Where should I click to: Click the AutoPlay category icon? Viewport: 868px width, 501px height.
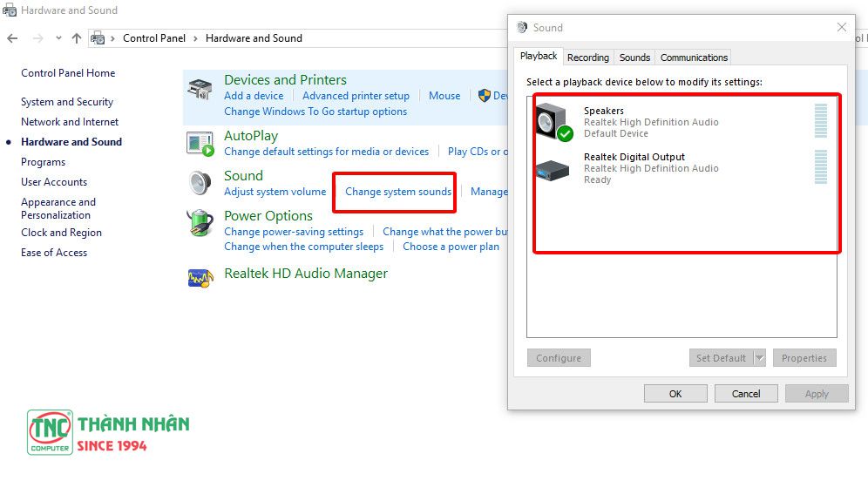point(200,144)
